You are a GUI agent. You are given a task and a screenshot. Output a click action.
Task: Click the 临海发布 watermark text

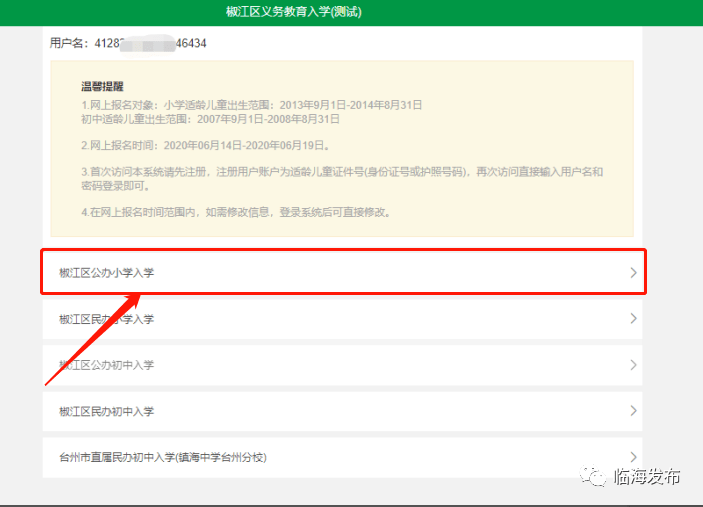coord(647,477)
